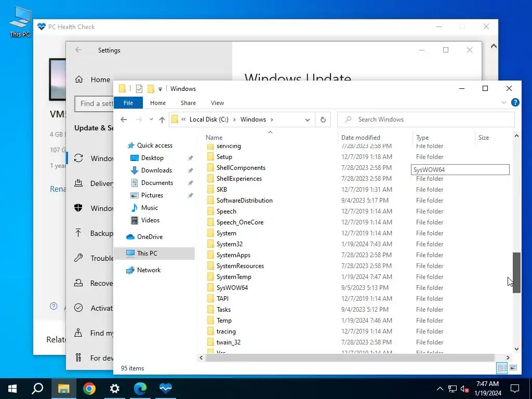Open Network in navigation pane
Image resolution: width=532 pixels, height=399 pixels.
coord(149,270)
